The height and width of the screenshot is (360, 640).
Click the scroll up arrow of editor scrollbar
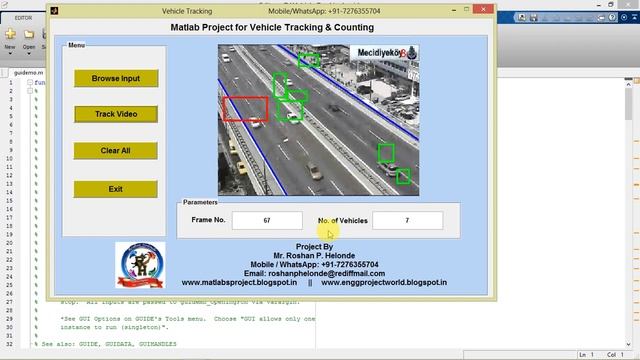tap(628, 84)
